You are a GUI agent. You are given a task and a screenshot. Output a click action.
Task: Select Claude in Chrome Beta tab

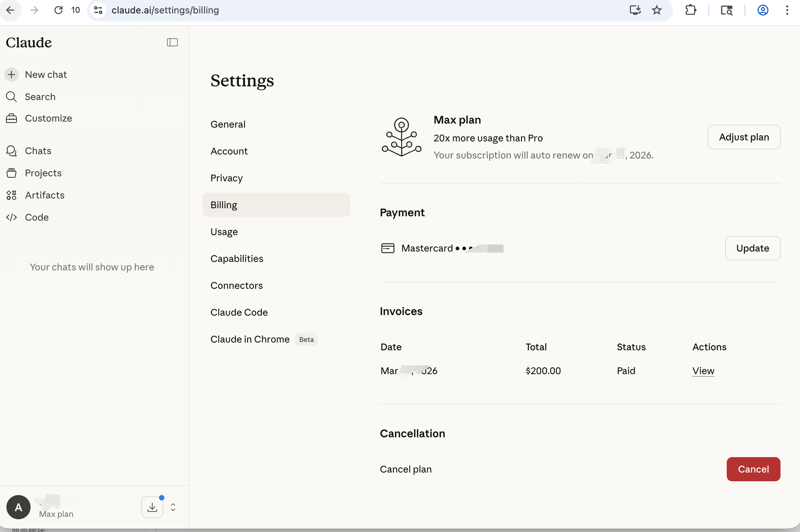coord(250,339)
